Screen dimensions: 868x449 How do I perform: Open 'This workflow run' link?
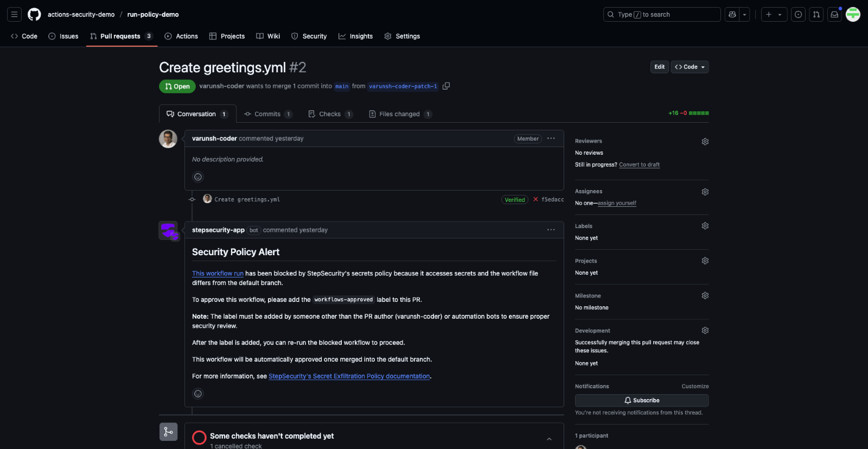pyautogui.click(x=218, y=274)
